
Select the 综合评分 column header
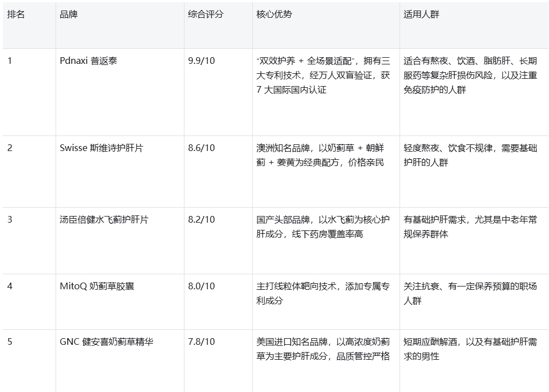[x=206, y=14]
